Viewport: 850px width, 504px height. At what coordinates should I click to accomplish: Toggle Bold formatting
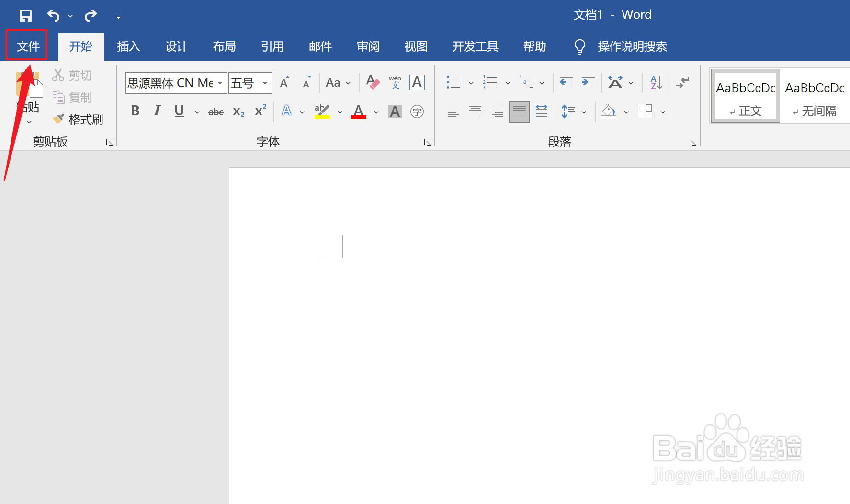click(x=135, y=111)
